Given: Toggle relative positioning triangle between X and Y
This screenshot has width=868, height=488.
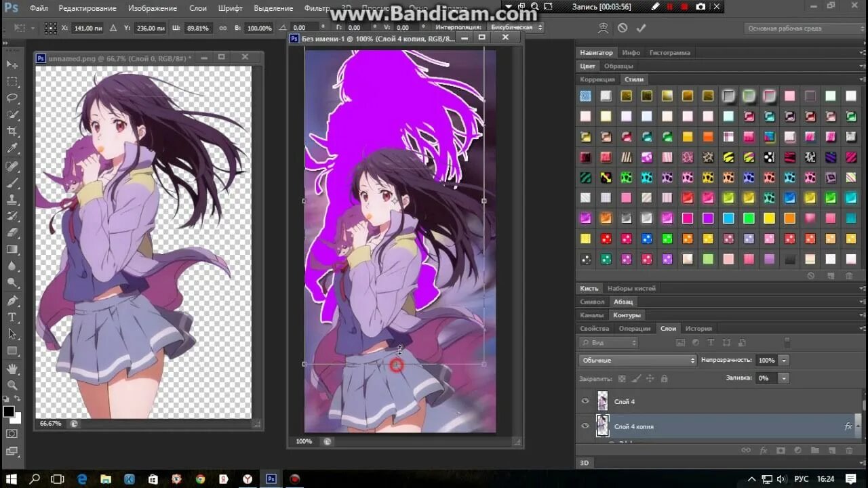Looking at the screenshot, I should (x=113, y=28).
